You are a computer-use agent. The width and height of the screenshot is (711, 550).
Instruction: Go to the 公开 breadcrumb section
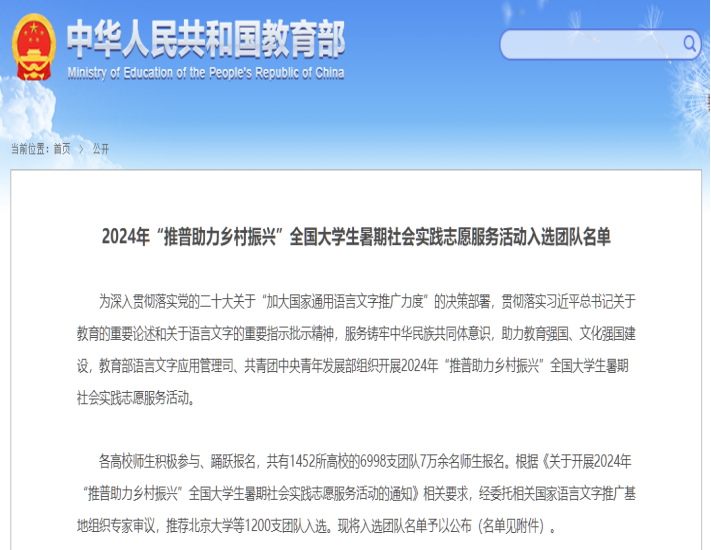click(x=101, y=149)
